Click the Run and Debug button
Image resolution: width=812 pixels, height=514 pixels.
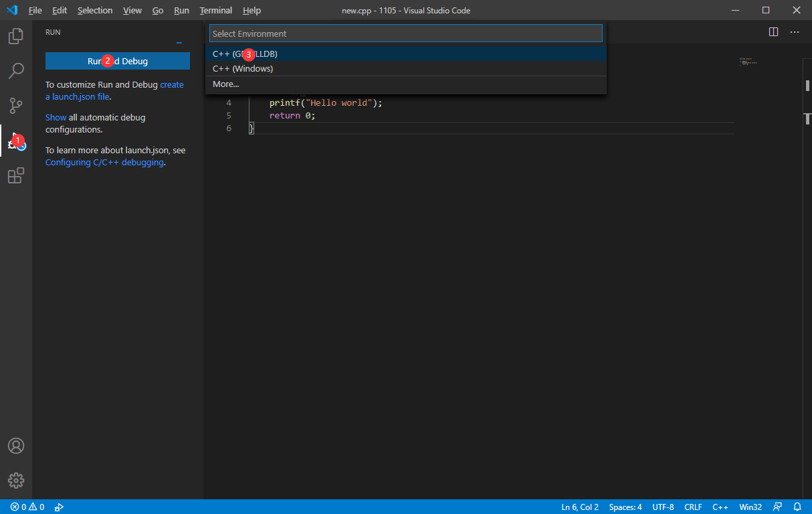(118, 61)
